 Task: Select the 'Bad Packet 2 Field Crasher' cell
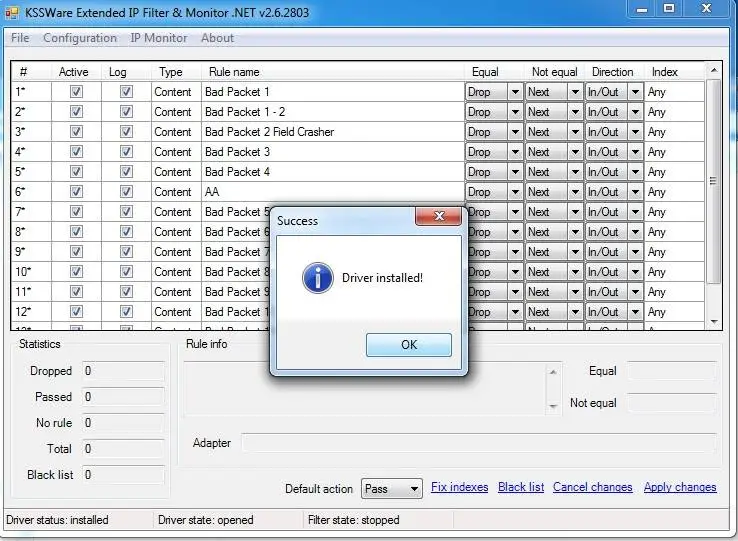coord(333,132)
